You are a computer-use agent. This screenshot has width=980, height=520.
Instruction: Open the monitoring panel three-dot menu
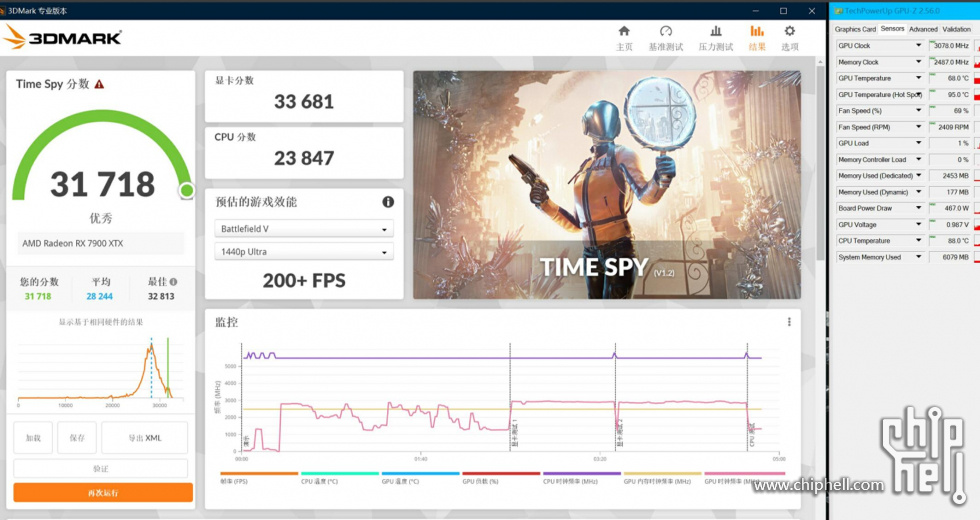789,322
